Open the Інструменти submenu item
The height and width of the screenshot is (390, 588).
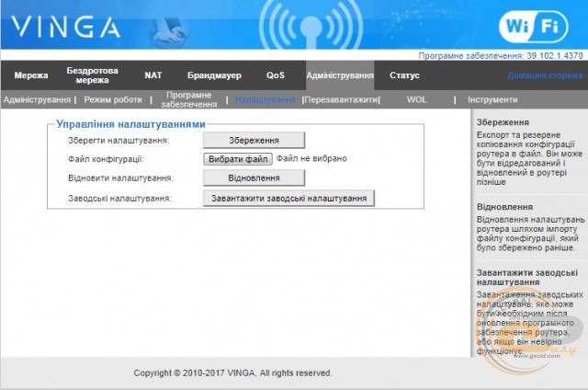492,99
